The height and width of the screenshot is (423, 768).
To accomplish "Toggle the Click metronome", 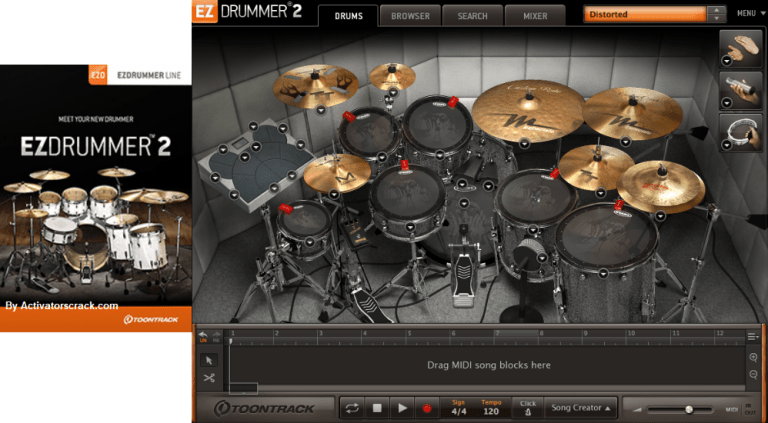I will pyautogui.click(x=528, y=408).
